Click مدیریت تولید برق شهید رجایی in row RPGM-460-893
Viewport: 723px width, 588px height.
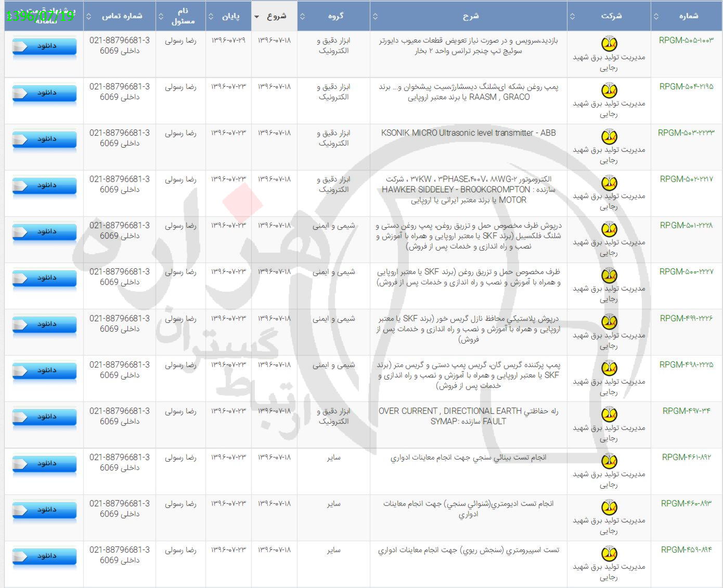tap(609, 525)
